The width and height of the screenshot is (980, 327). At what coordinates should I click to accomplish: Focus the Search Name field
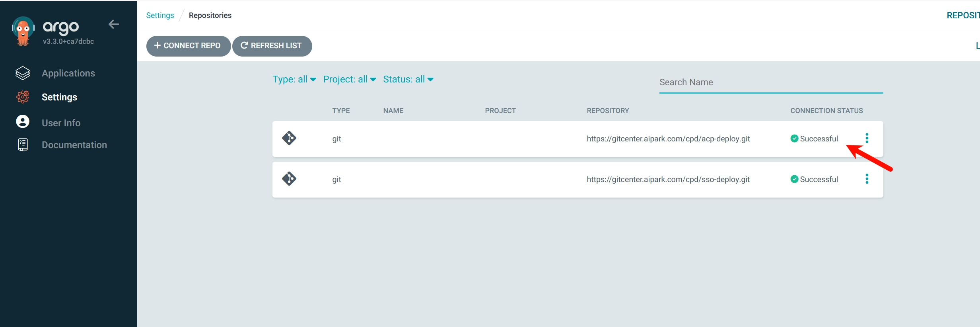click(x=771, y=82)
